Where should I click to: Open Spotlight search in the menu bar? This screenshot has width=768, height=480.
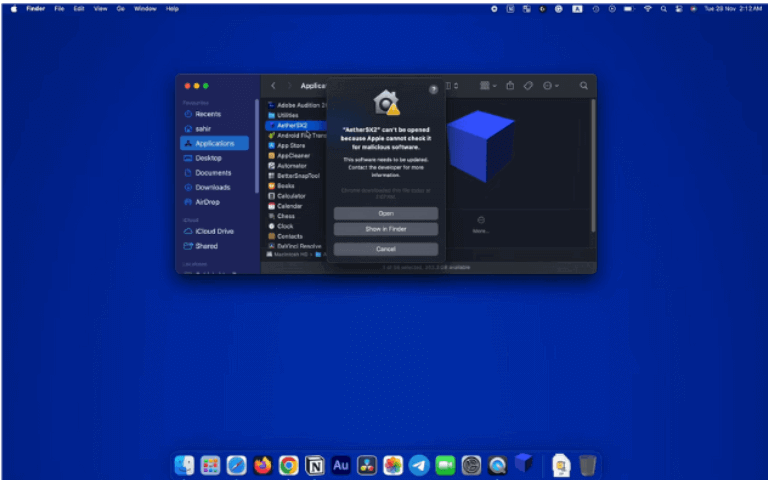click(x=663, y=9)
